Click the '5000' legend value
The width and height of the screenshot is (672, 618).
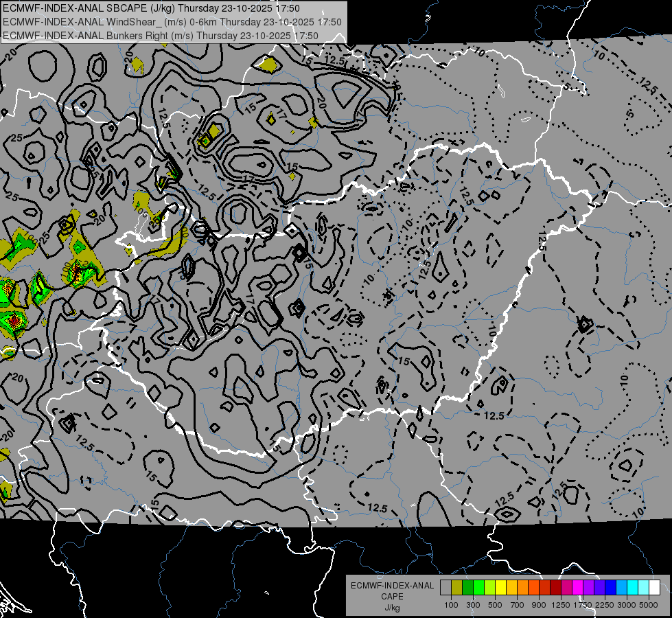coord(649,605)
